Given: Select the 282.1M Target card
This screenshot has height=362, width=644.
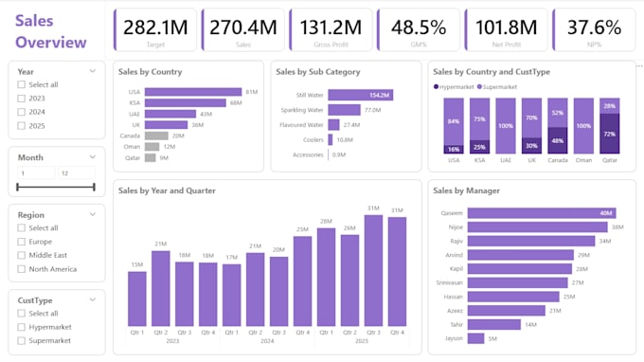Looking at the screenshot, I should tap(155, 30).
